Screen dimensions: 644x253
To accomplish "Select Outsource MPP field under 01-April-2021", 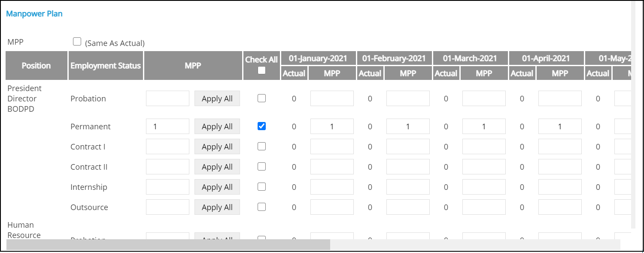I will point(560,207).
